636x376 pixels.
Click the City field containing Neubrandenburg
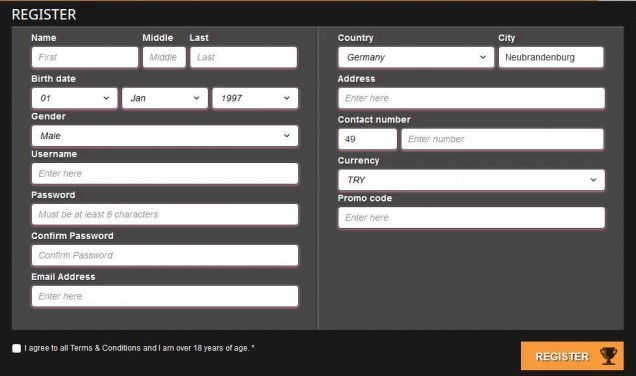coord(551,57)
